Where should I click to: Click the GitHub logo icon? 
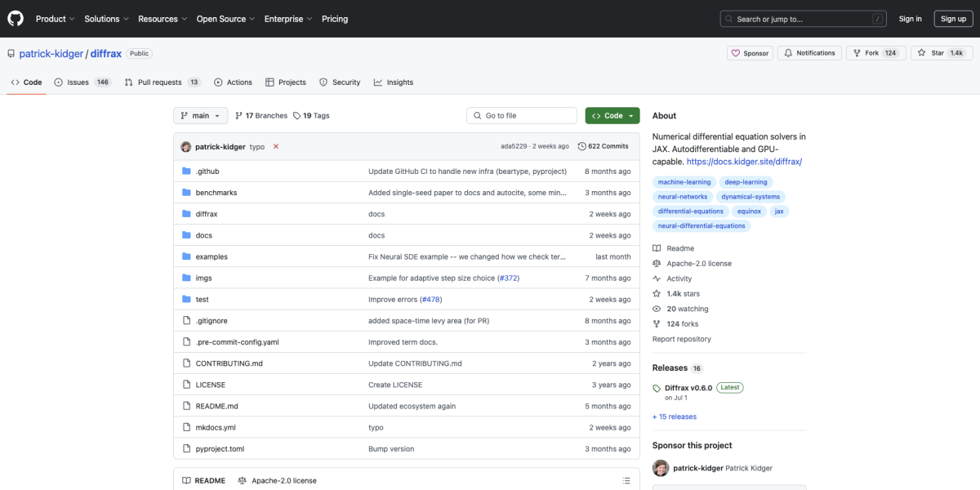(16, 18)
